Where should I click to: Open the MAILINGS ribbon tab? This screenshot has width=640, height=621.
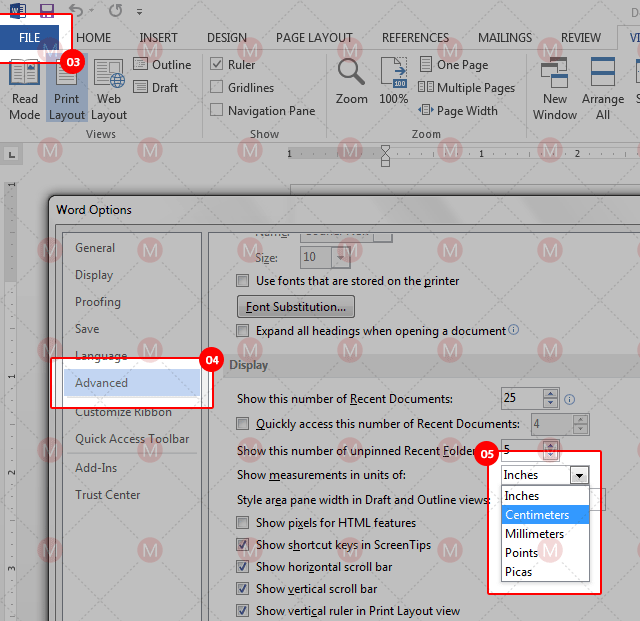pyautogui.click(x=505, y=38)
